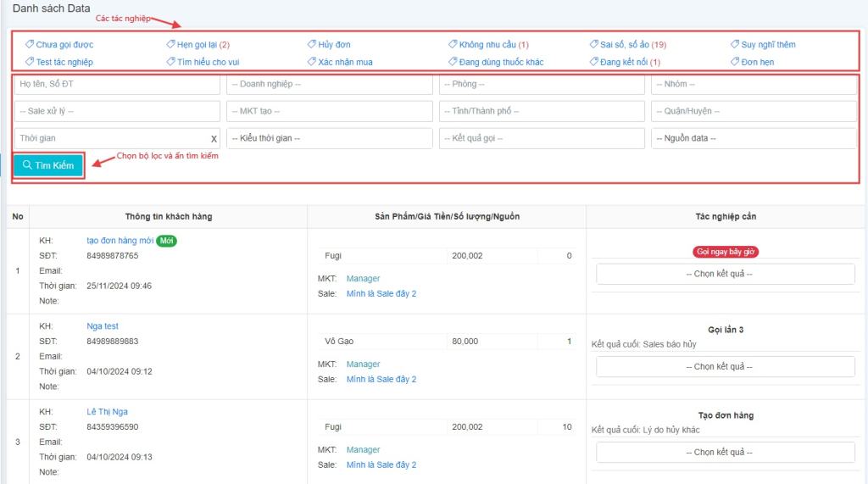The height and width of the screenshot is (484, 868).
Task: Open the Doanh nghiệp dropdown
Action: (x=330, y=85)
